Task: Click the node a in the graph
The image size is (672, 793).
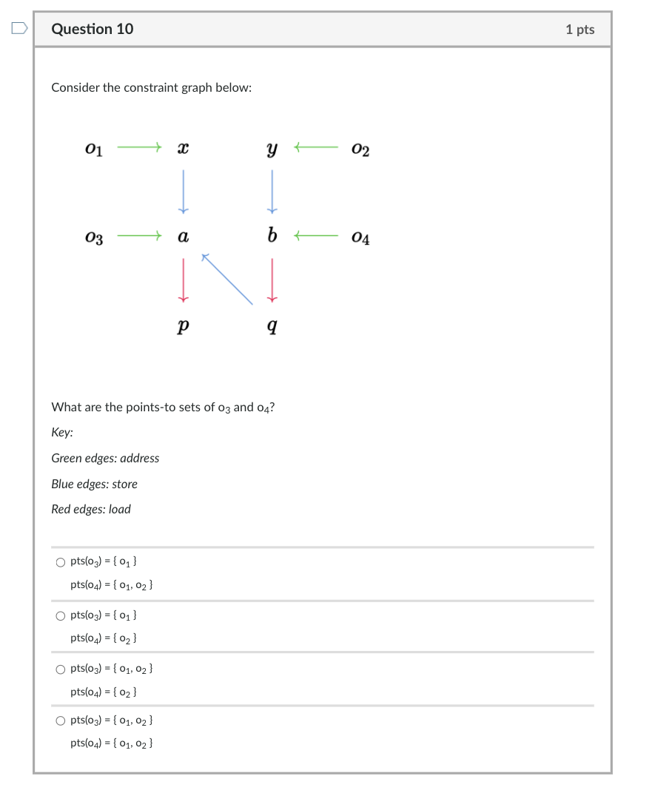Action: 182,237
